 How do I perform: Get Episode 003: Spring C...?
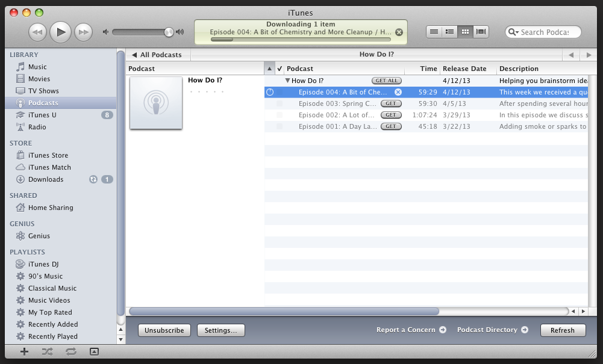coord(391,103)
